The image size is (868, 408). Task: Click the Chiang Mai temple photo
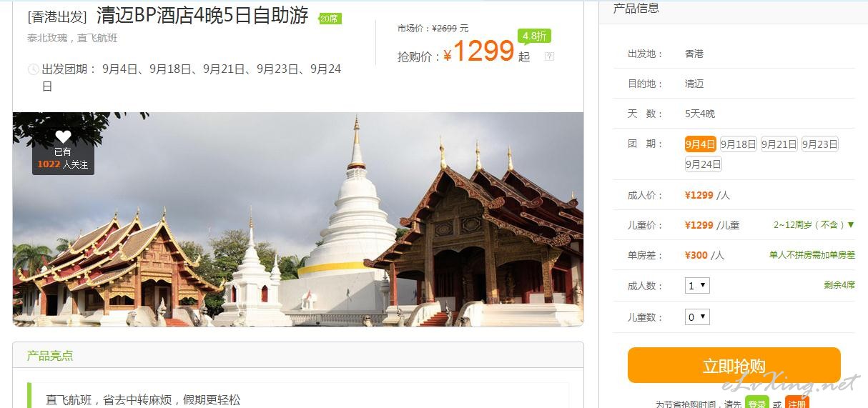[x=298, y=219]
